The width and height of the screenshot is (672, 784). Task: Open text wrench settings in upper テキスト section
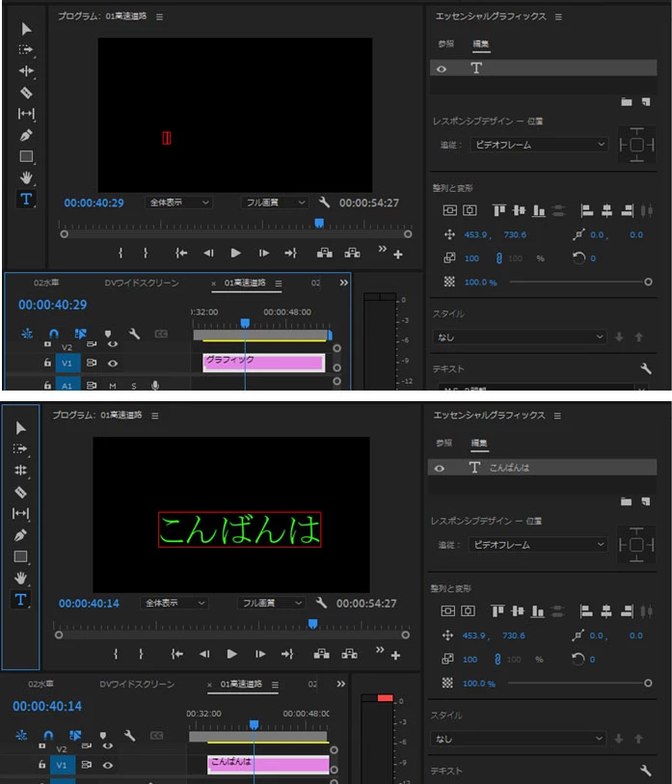pyautogui.click(x=646, y=369)
